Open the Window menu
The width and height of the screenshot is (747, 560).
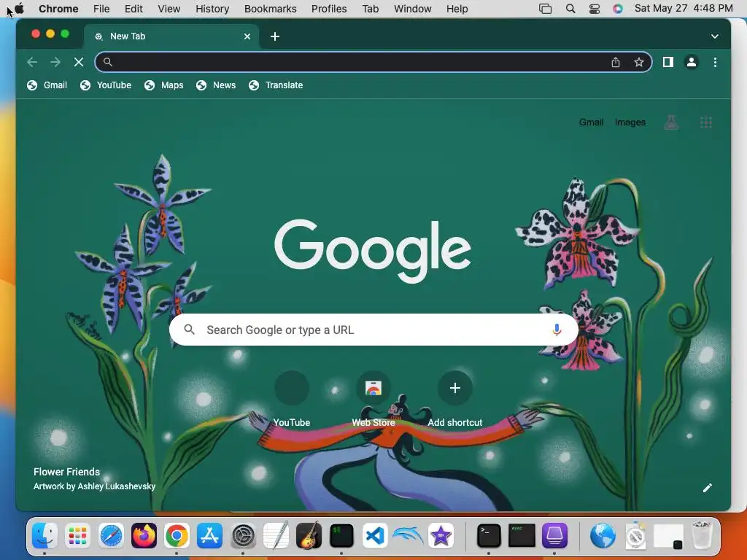tap(413, 9)
